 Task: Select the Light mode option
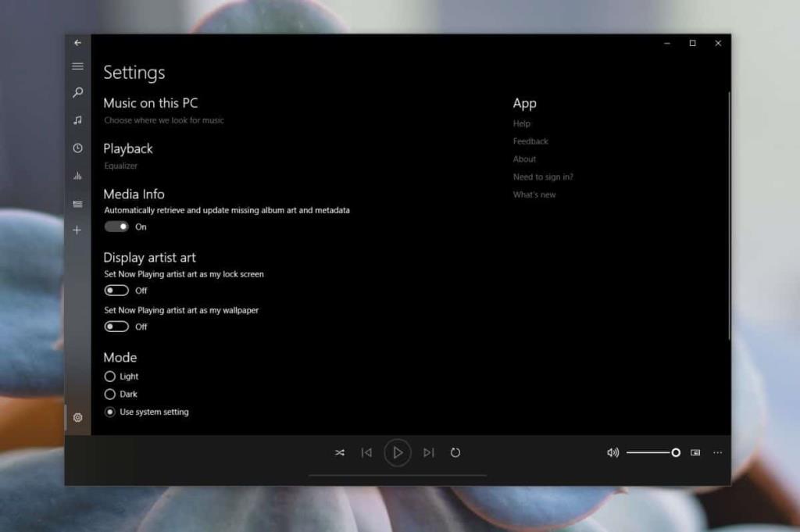(110, 376)
